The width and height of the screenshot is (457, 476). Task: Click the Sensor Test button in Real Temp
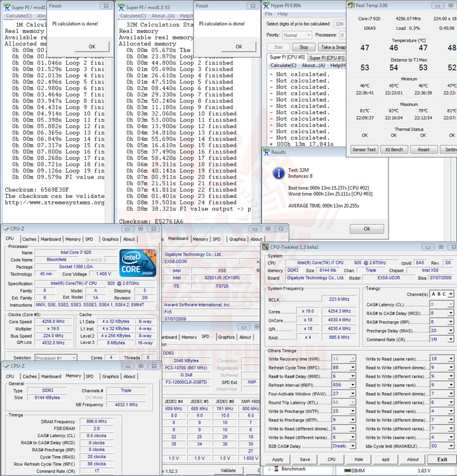(x=364, y=150)
